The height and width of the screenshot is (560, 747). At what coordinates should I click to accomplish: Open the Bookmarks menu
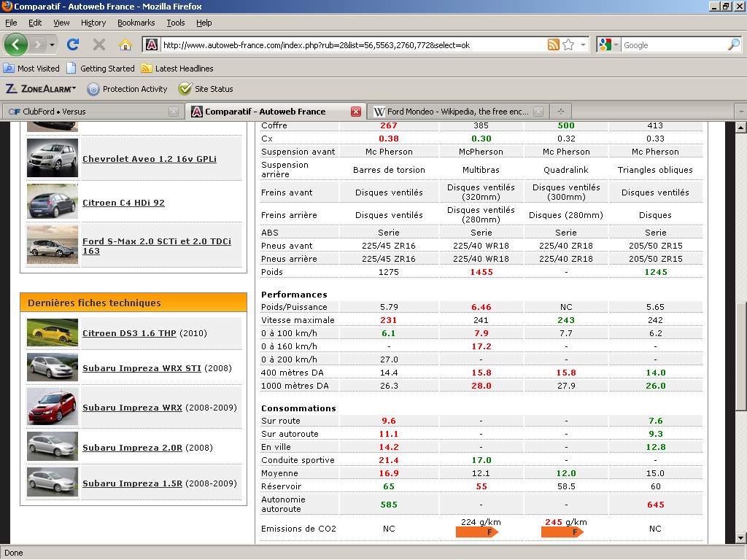point(136,23)
